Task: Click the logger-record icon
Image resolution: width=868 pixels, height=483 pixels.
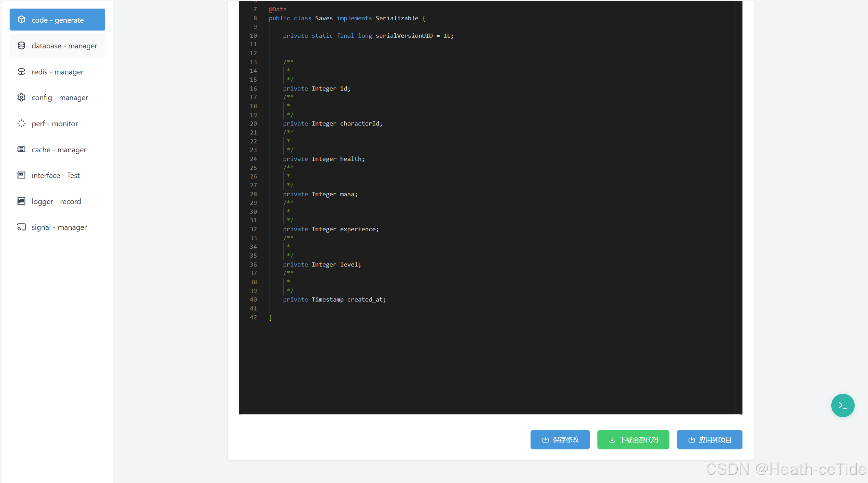Action: coord(21,201)
